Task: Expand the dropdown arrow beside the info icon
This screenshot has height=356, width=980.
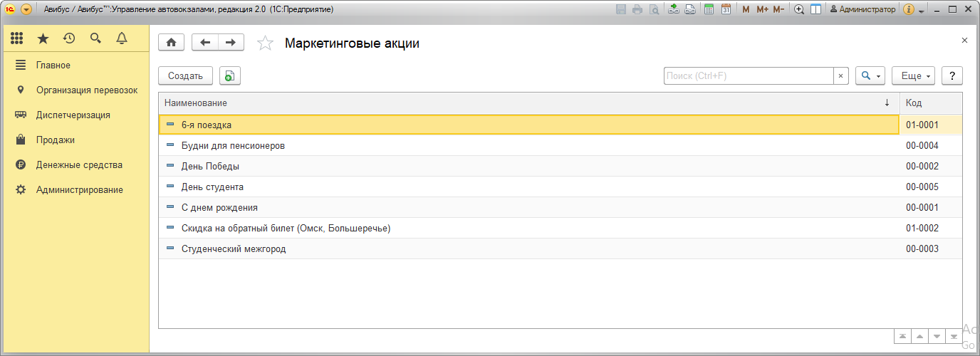Action: [922, 11]
